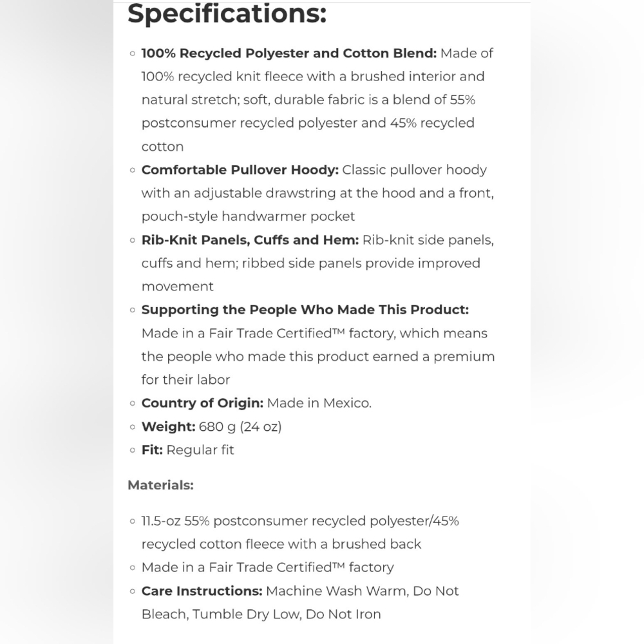Image resolution: width=644 pixels, height=644 pixels.
Task: Click the 'Care Instructions:' label
Action: point(202,591)
